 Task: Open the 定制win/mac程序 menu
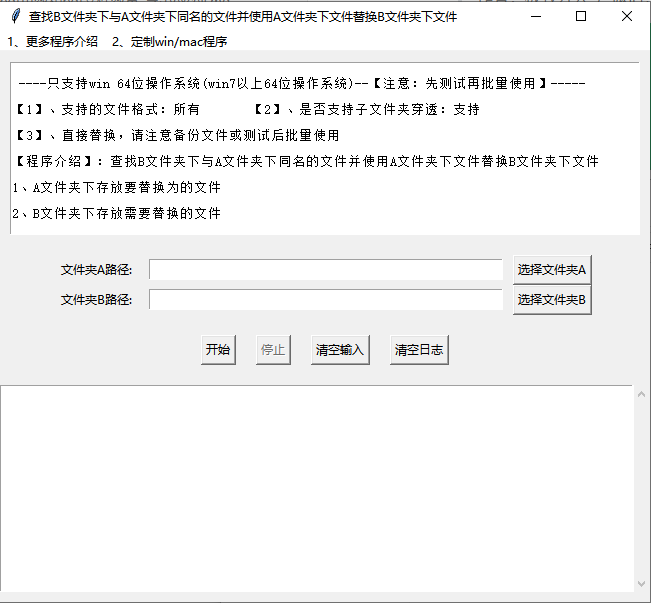tap(169, 42)
